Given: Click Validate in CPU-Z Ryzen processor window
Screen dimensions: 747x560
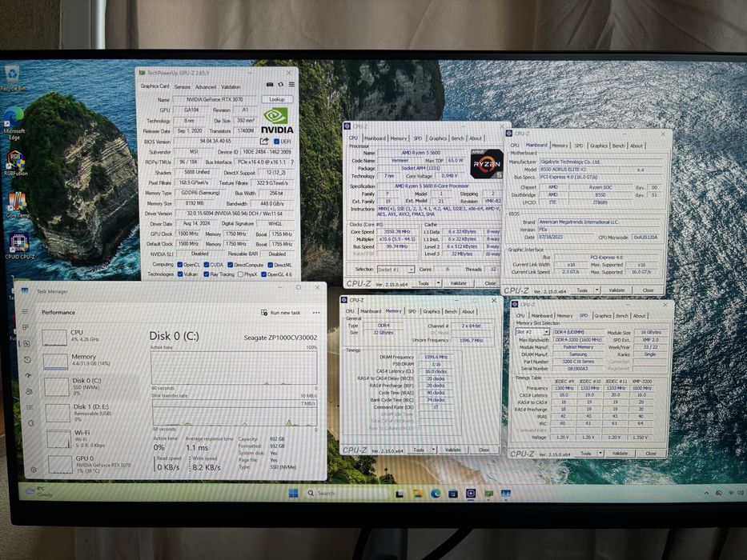Looking at the screenshot, I should [x=458, y=283].
